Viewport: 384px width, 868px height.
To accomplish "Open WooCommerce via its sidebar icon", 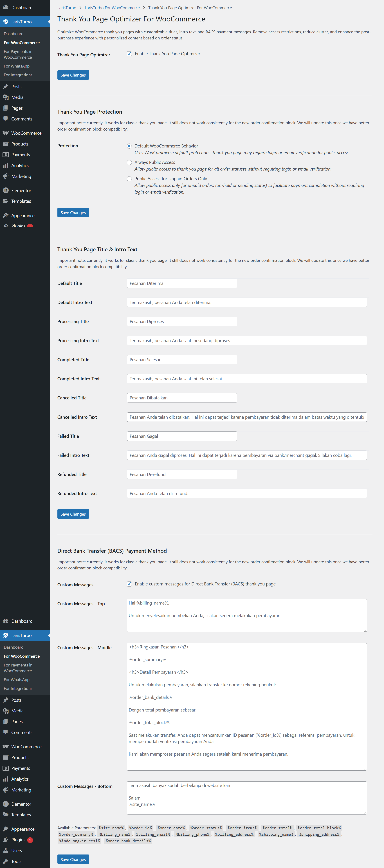I will click(6, 133).
